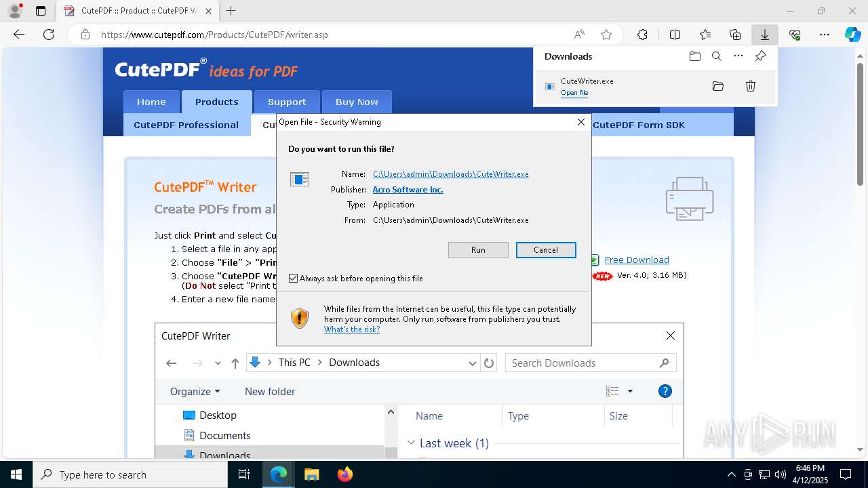Collapse the Last week group
The height and width of the screenshot is (488, 868).
tap(411, 443)
